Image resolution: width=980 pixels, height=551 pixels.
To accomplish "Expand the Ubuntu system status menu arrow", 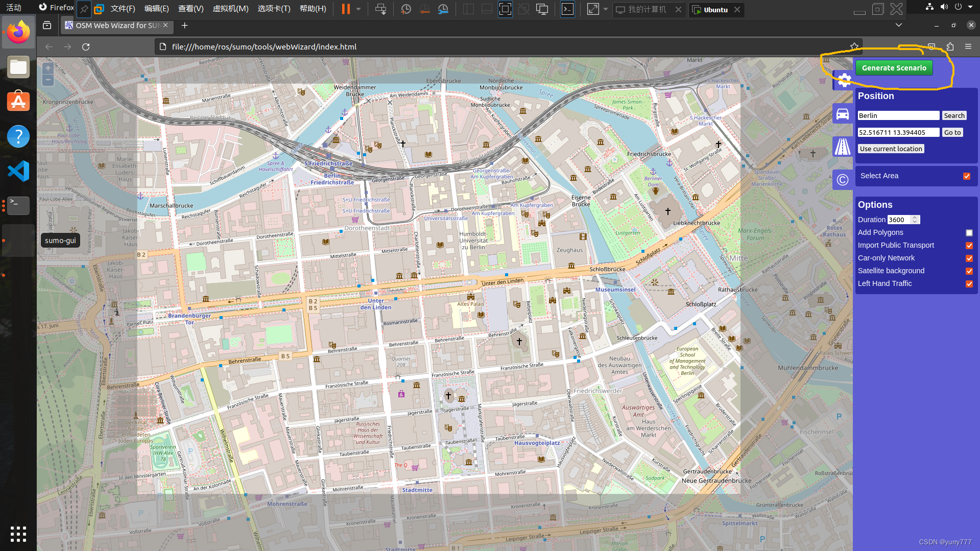I will pyautogui.click(x=970, y=7).
